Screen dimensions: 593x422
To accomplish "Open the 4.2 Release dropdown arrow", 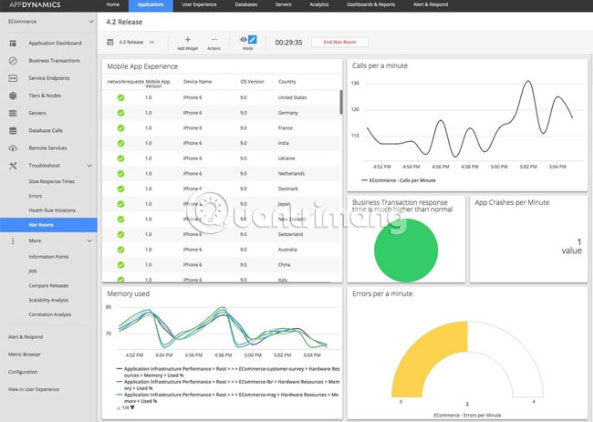I will 152,42.
